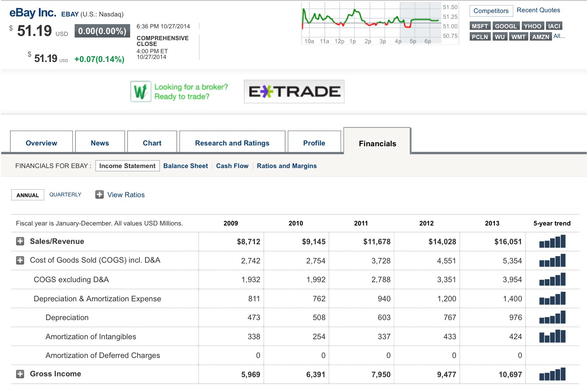Open the Competitors tab

pos(491,11)
